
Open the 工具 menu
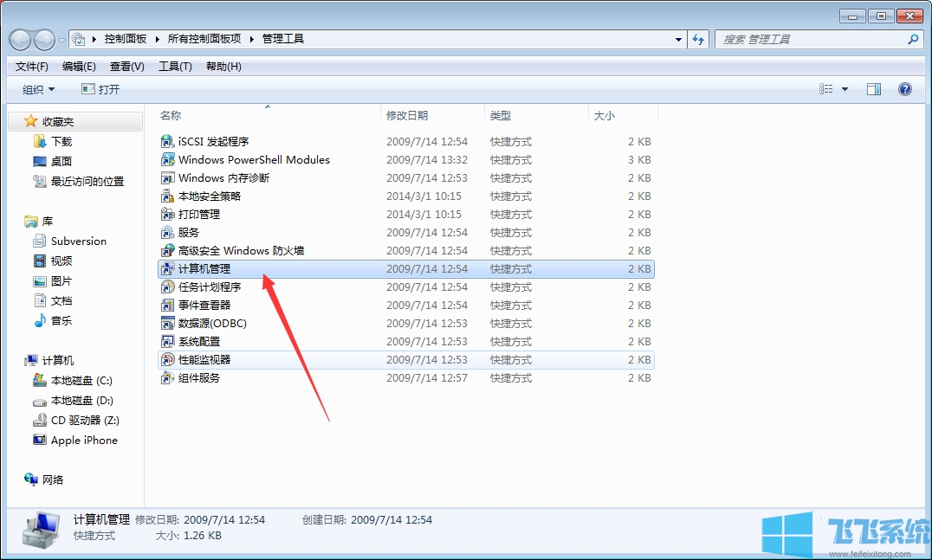[174, 66]
